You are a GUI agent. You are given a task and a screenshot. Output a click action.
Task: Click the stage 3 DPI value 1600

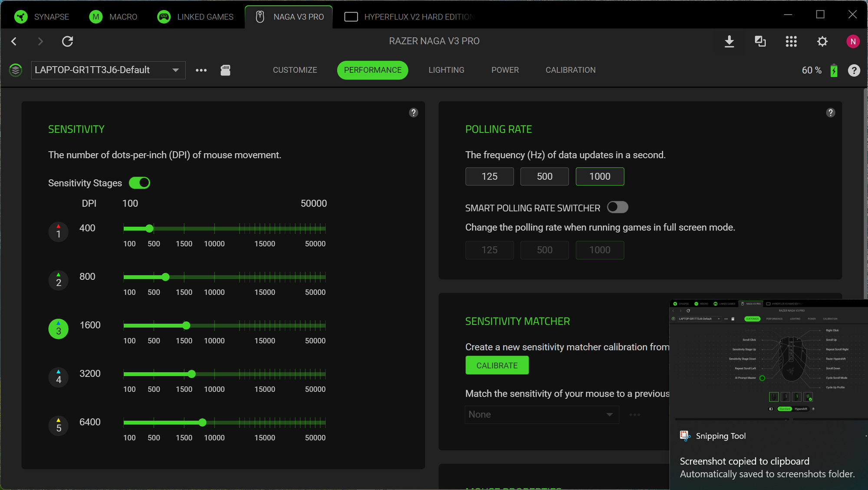point(90,325)
